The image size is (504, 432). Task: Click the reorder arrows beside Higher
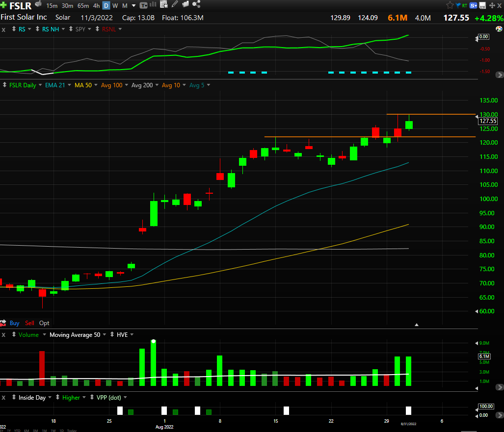click(57, 397)
